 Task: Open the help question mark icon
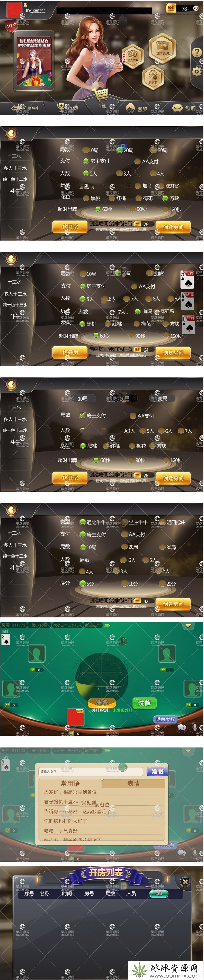tap(197, 52)
